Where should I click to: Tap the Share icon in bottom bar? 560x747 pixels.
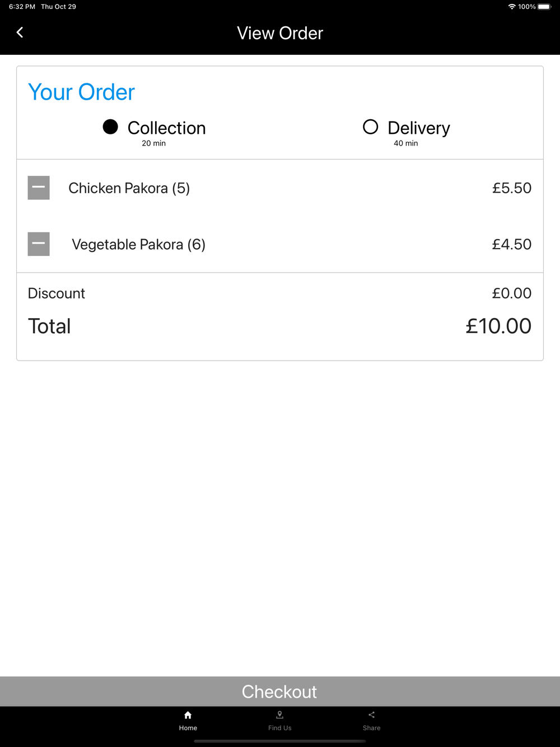click(371, 715)
